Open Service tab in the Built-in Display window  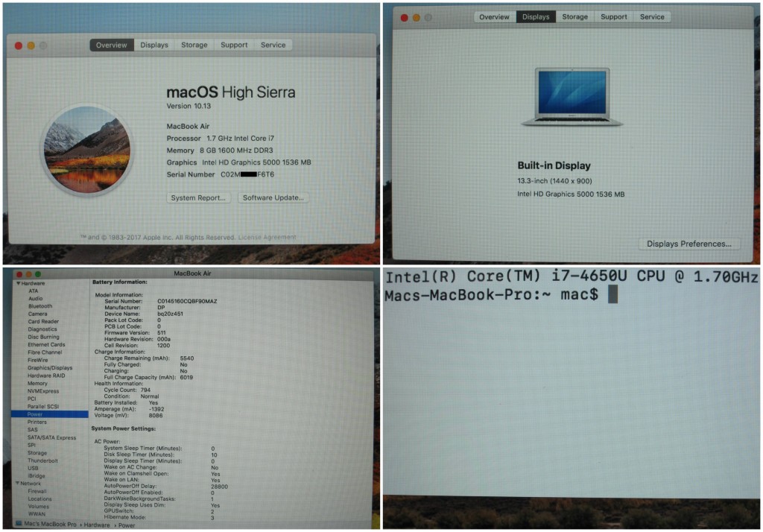click(652, 16)
